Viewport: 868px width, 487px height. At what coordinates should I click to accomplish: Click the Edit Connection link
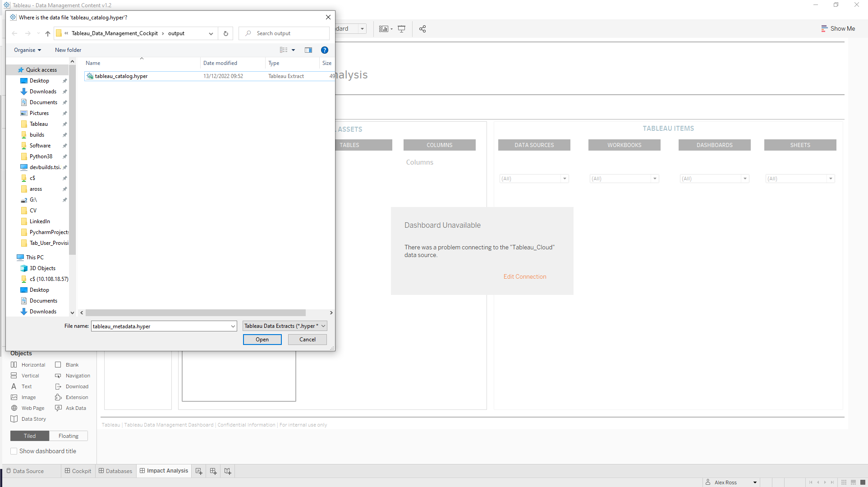point(525,276)
